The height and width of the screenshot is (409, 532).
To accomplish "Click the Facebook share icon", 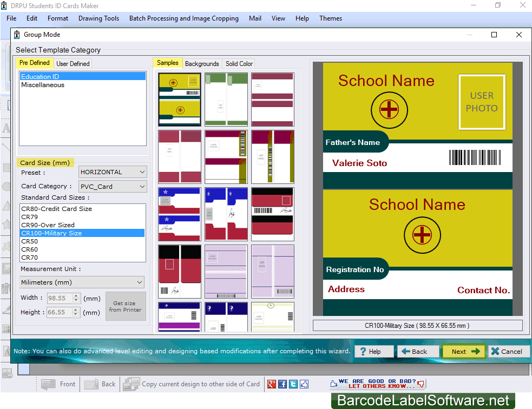I will (x=282, y=384).
